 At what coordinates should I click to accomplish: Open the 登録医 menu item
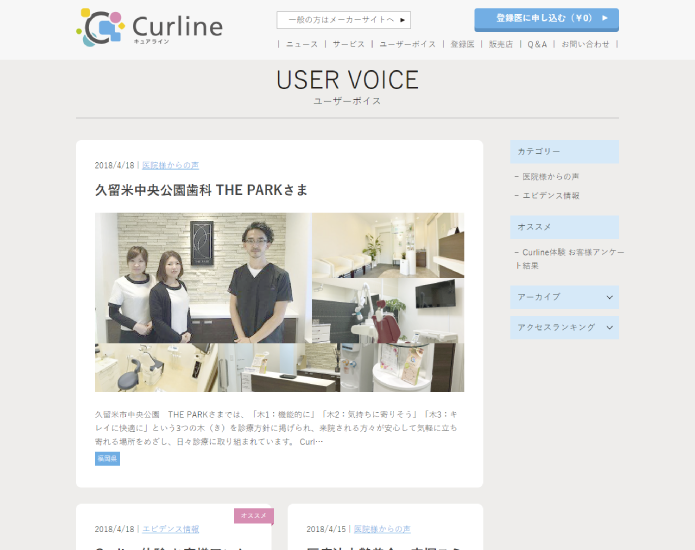point(462,44)
